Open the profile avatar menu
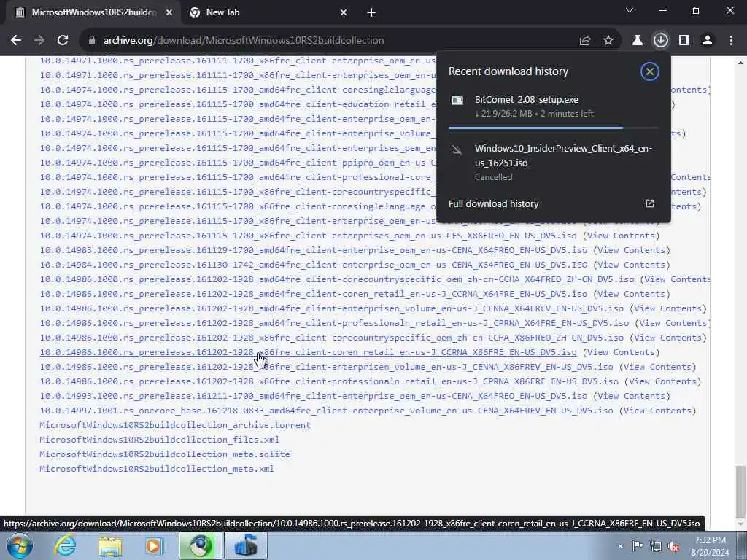 pyautogui.click(x=708, y=41)
